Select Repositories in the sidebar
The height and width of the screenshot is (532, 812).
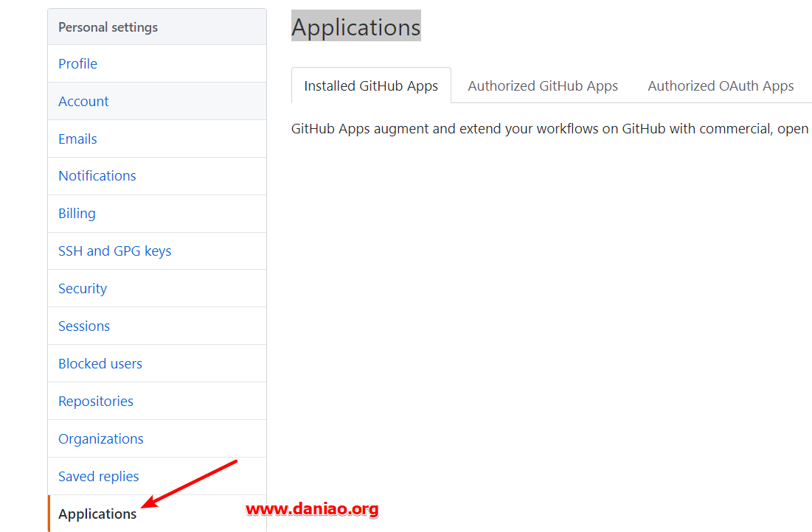point(157,401)
